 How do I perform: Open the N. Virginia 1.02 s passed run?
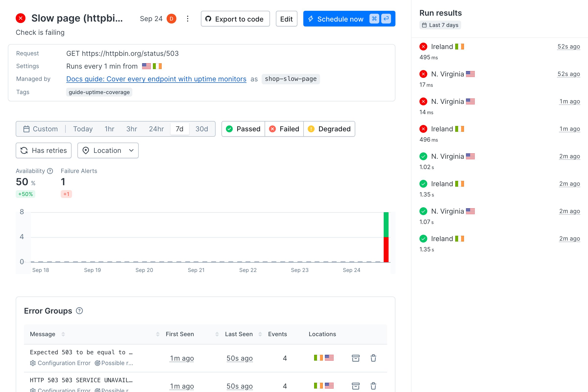pyautogui.click(x=500, y=161)
